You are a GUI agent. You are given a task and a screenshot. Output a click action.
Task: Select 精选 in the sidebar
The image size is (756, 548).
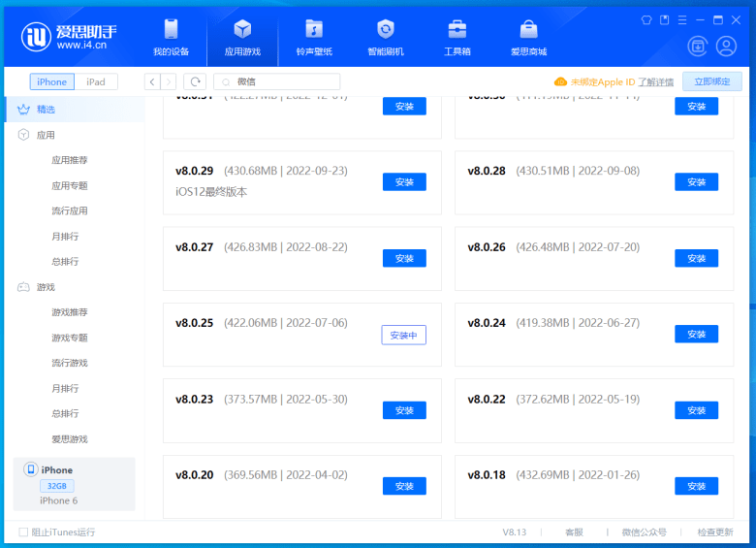point(74,110)
